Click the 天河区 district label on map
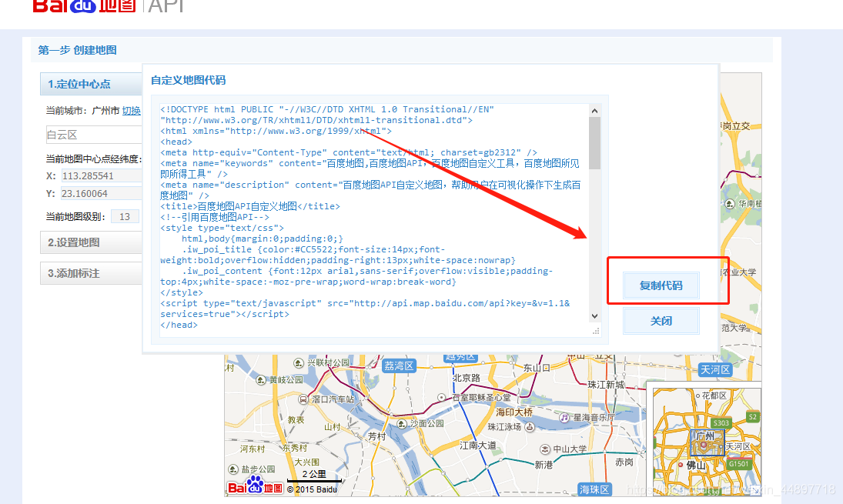843x504 pixels. (715, 369)
